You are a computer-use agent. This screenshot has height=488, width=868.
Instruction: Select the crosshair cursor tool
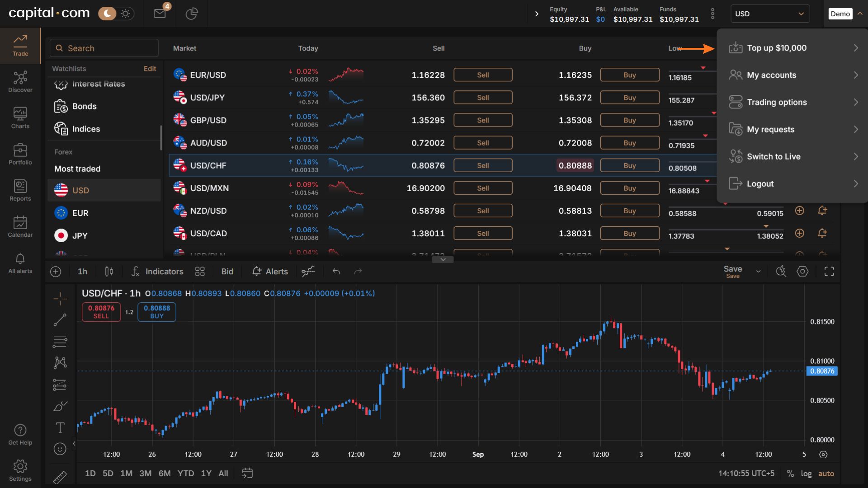coord(60,299)
